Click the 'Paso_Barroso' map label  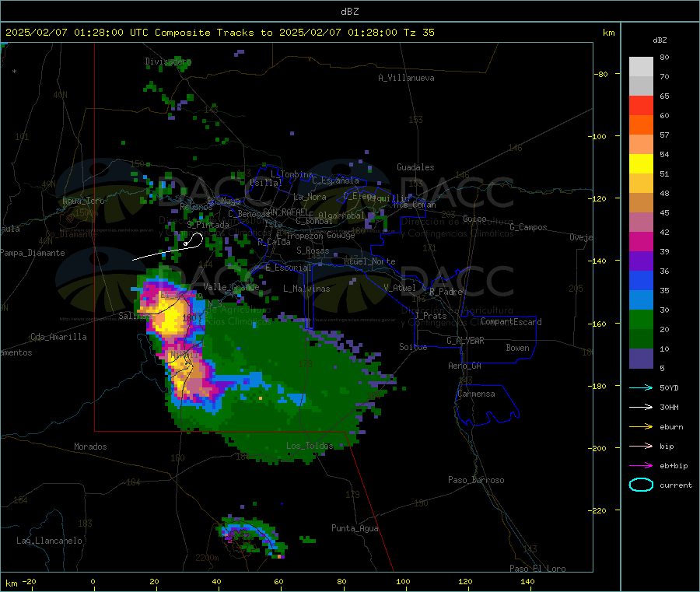coord(476,480)
